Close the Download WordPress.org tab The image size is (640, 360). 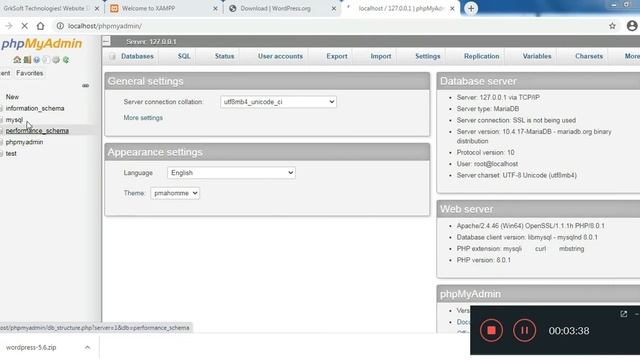[333, 8]
